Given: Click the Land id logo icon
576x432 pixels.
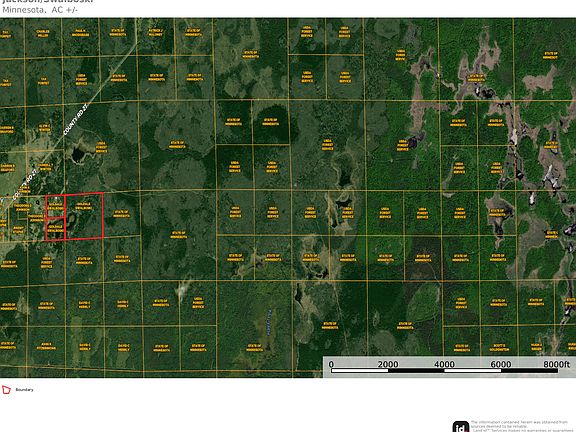Looking at the screenshot, I should (x=461, y=427).
